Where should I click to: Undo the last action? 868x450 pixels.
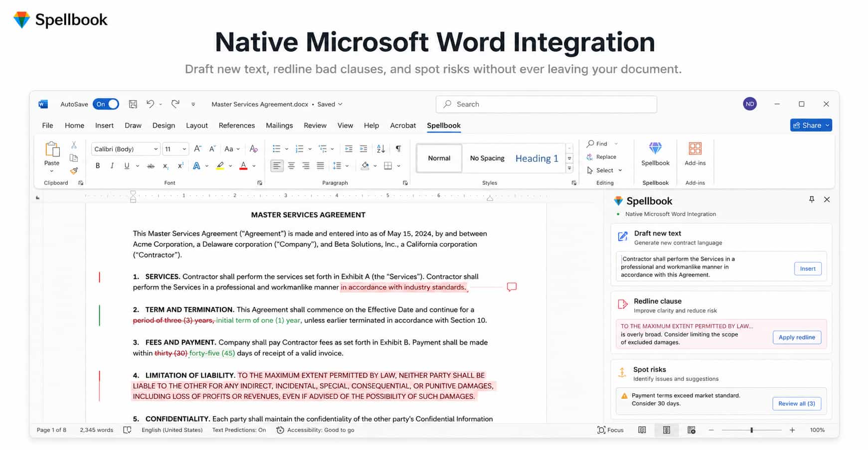[x=150, y=104]
